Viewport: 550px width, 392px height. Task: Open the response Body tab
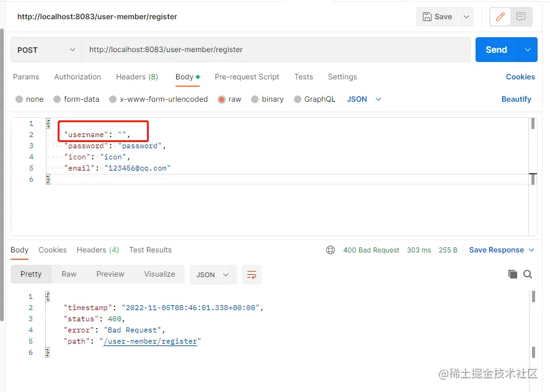click(x=19, y=250)
